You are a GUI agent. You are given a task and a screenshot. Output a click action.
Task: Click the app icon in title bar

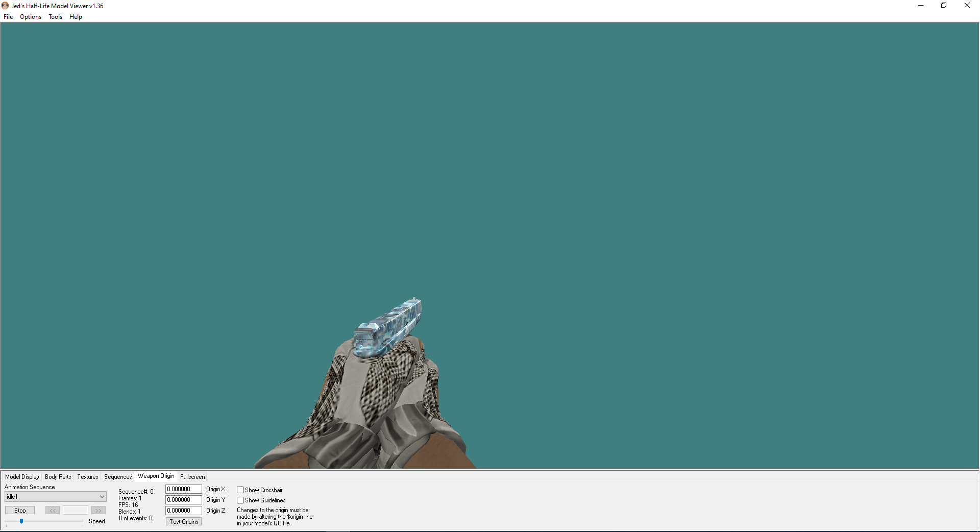[5, 6]
